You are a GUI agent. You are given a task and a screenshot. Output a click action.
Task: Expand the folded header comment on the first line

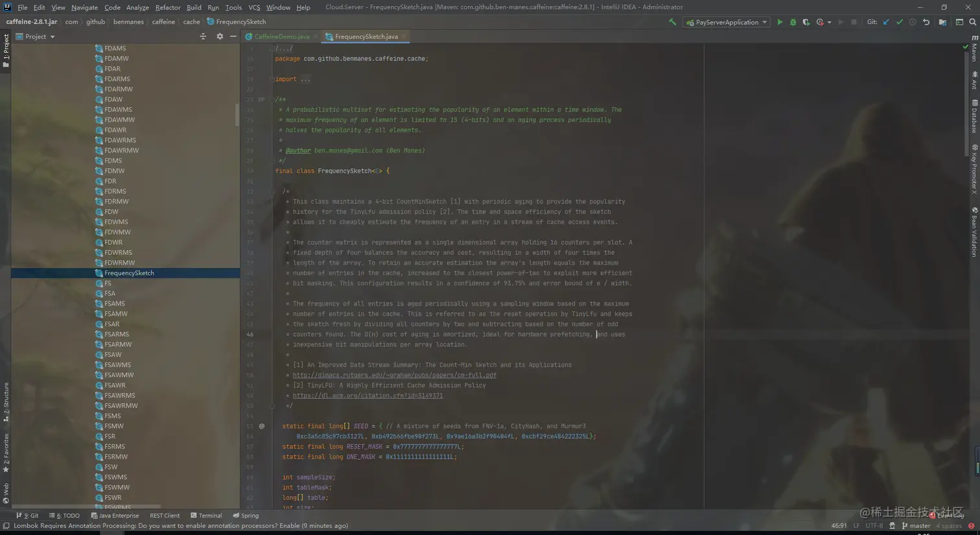272,49
